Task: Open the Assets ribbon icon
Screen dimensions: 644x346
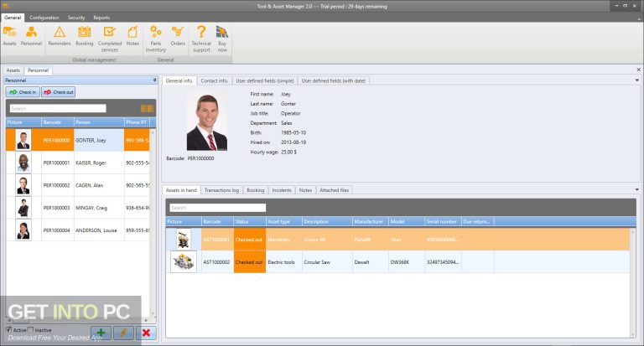Action: pyautogui.click(x=9, y=35)
